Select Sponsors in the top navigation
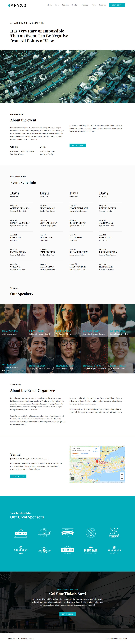This screenshot has width=135, height=644. pyautogui.click(x=102, y=5)
